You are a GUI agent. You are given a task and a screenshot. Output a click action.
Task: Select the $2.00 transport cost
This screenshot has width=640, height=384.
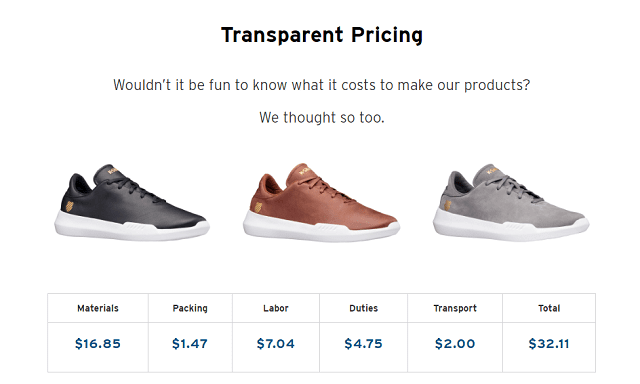(x=455, y=344)
